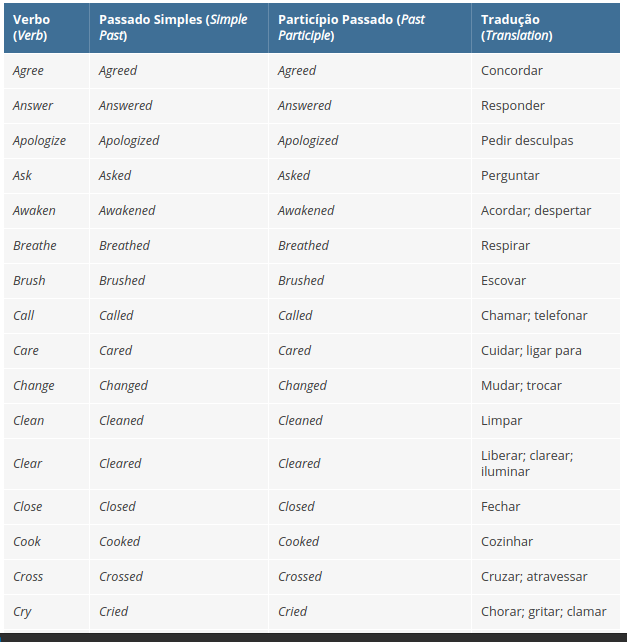Click the Tradução (Translation) column header

tap(516, 27)
